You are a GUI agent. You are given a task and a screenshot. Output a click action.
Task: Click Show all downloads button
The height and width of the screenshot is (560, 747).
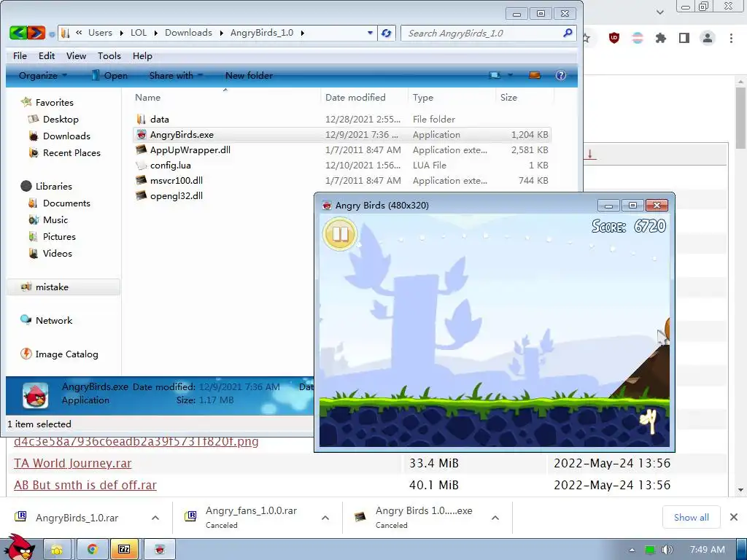pyautogui.click(x=692, y=517)
